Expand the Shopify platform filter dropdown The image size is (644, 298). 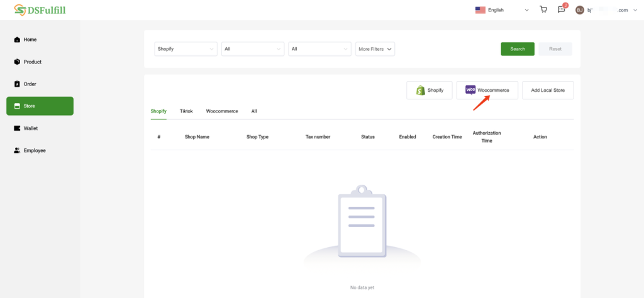click(x=186, y=49)
